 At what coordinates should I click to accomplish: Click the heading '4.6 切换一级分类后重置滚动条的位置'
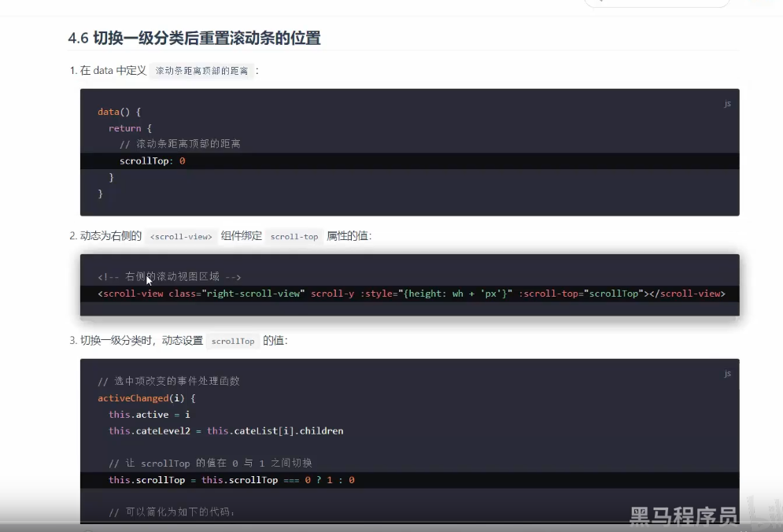click(x=194, y=38)
